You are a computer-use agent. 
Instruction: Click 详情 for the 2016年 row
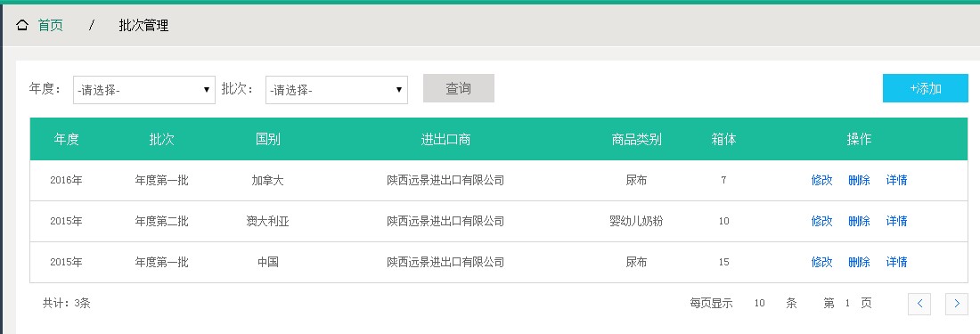[897, 181]
